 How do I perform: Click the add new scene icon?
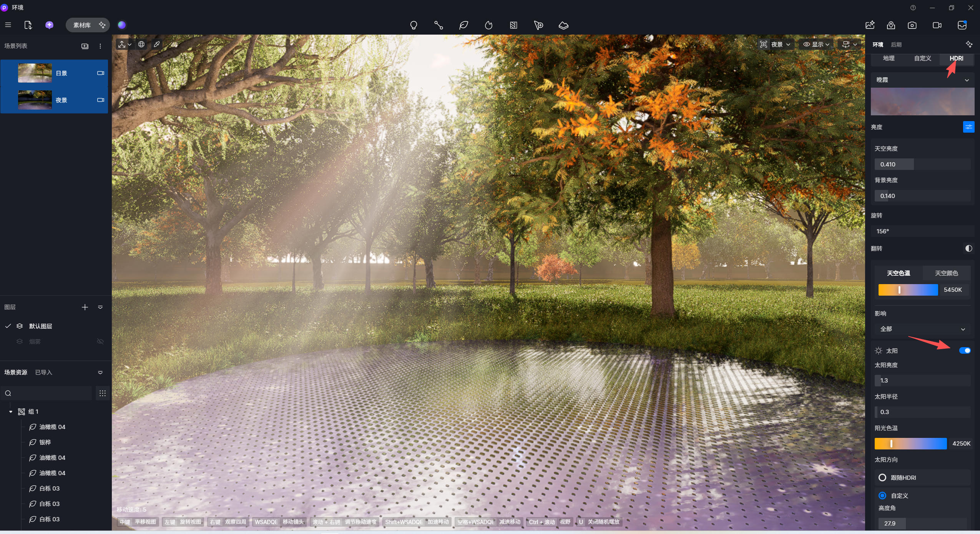click(85, 46)
